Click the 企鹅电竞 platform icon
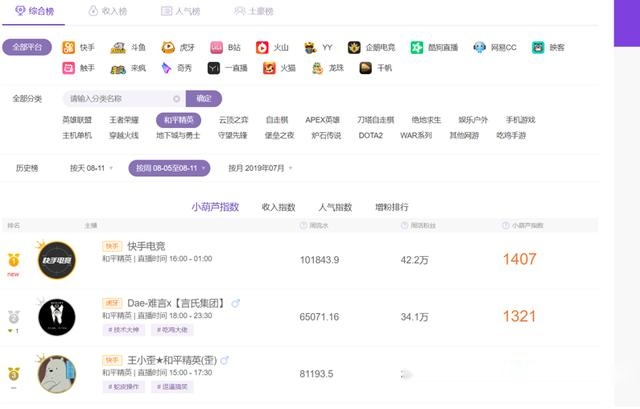 pyautogui.click(x=354, y=47)
